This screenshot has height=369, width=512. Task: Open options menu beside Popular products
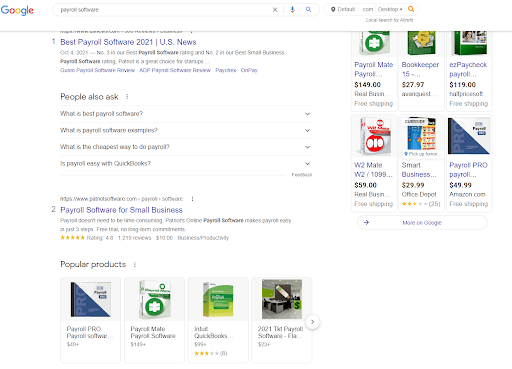(135, 264)
